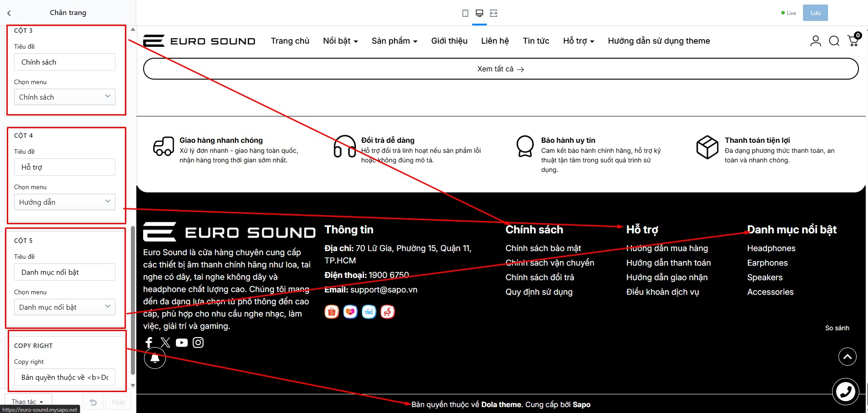Click the Euro Sound header logo
Viewport: 868px width, 413px height.
(199, 41)
